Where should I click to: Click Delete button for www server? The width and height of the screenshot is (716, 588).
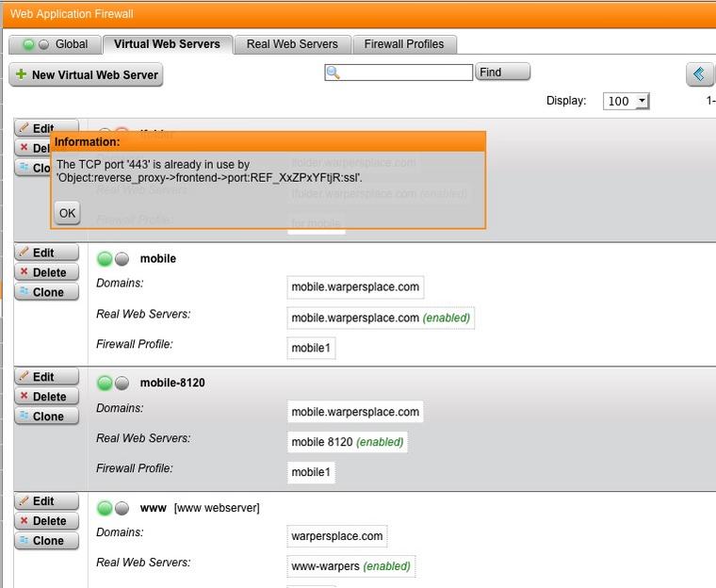[x=47, y=521]
